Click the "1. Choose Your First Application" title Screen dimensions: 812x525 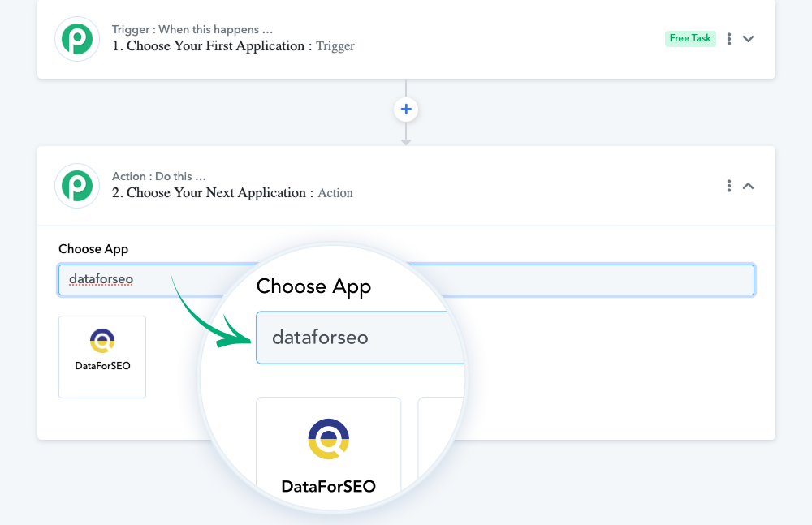click(x=212, y=46)
